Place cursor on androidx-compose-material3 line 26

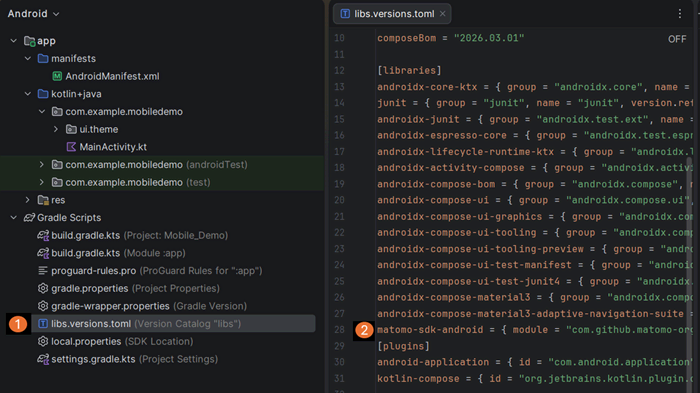(x=535, y=297)
